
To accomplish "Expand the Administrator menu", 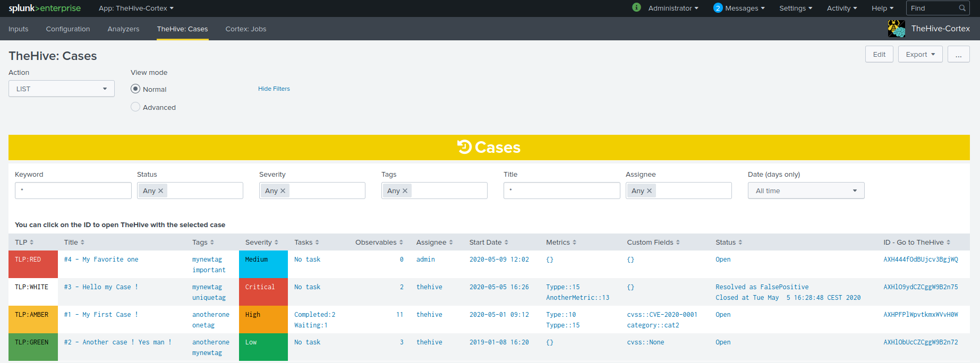I will coord(673,8).
